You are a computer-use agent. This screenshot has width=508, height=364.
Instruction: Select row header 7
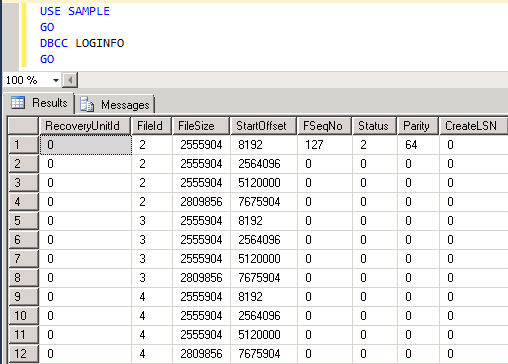coord(23,259)
